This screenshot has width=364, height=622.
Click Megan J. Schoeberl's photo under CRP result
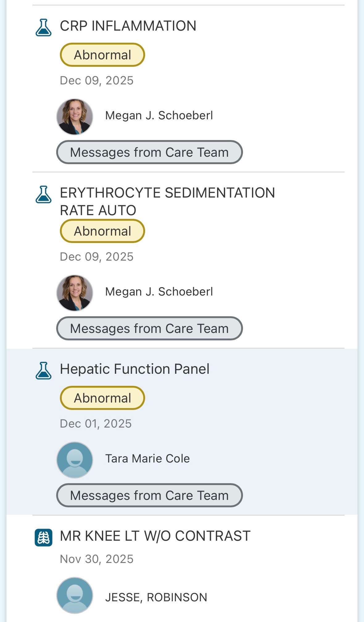[x=75, y=117]
